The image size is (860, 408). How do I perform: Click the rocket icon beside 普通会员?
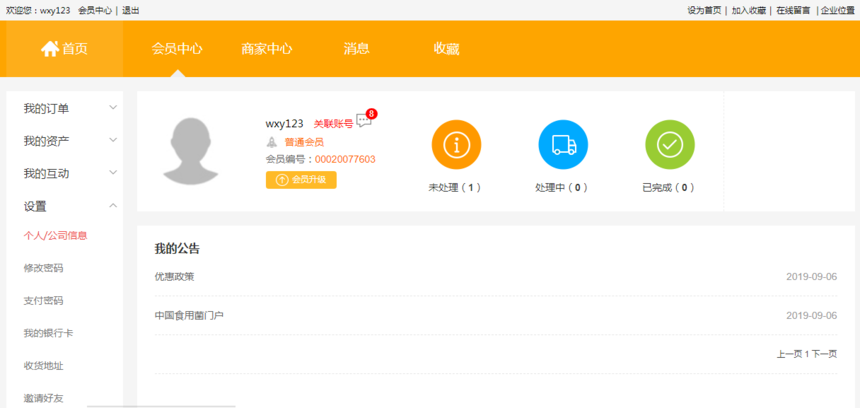pos(272,142)
